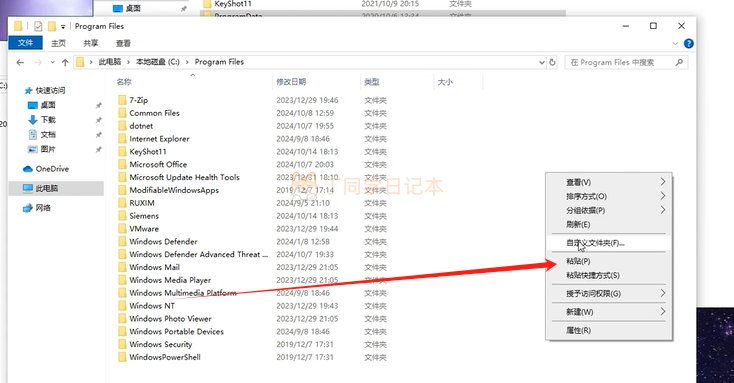Select 桌面 in the background window sidebar

coord(133,8)
